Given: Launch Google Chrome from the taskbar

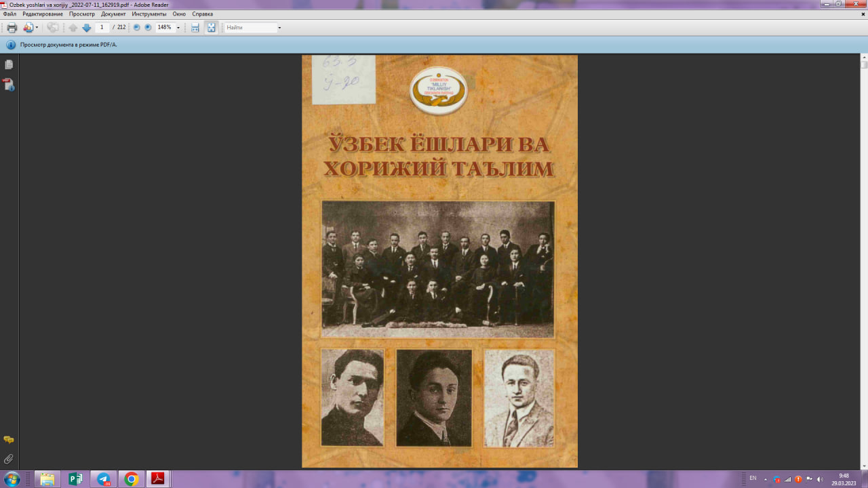Looking at the screenshot, I should (132, 480).
